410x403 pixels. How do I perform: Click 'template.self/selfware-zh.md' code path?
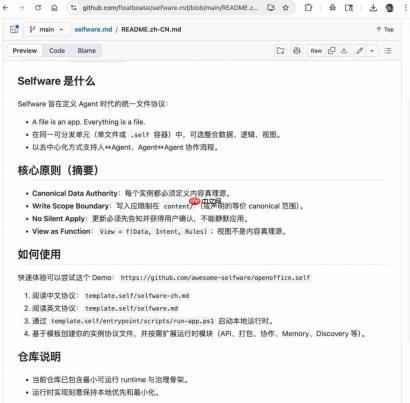137,296
